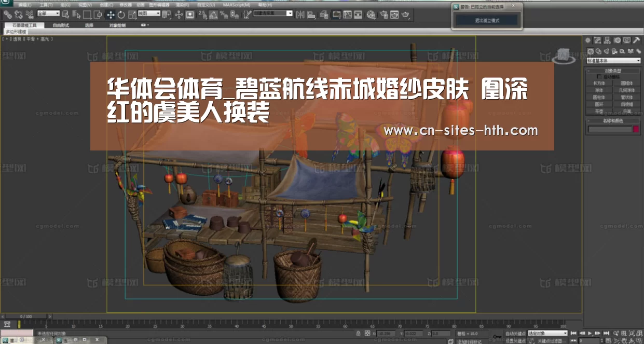The height and width of the screenshot is (344, 644).
Task: Toggle the 自动关键点 auto key button
Action: 516,333
